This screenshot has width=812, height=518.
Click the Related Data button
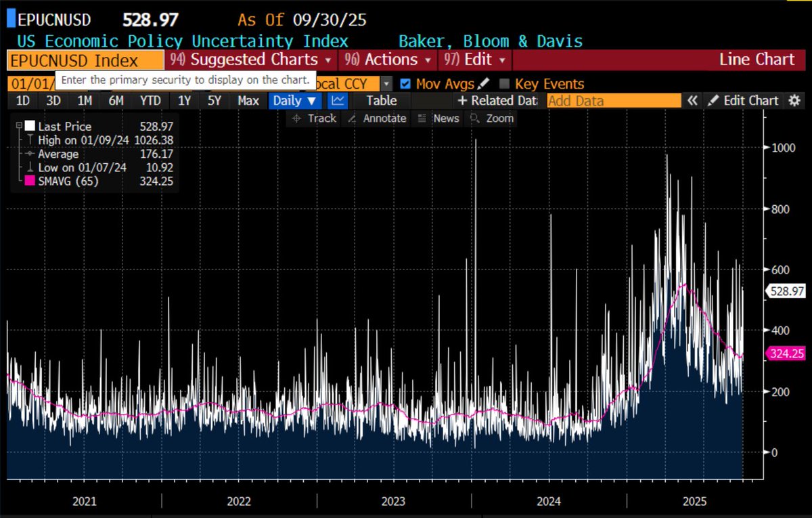pyautogui.click(x=497, y=100)
